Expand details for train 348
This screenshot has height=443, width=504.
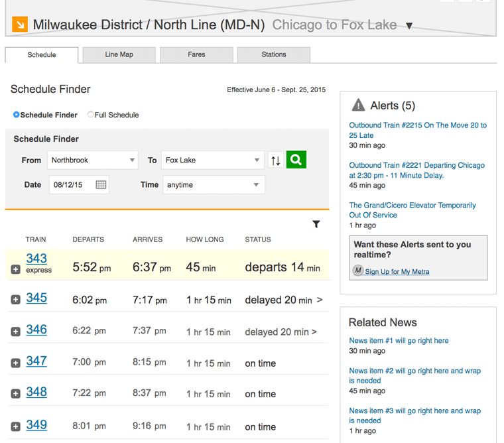(15, 393)
